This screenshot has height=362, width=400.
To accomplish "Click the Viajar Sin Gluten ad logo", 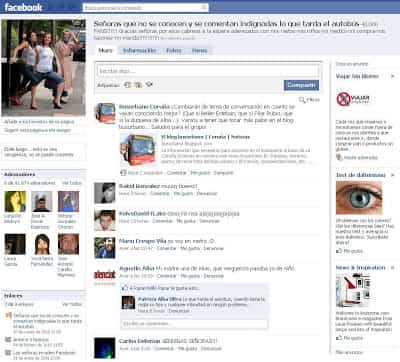I will click(353, 99).
